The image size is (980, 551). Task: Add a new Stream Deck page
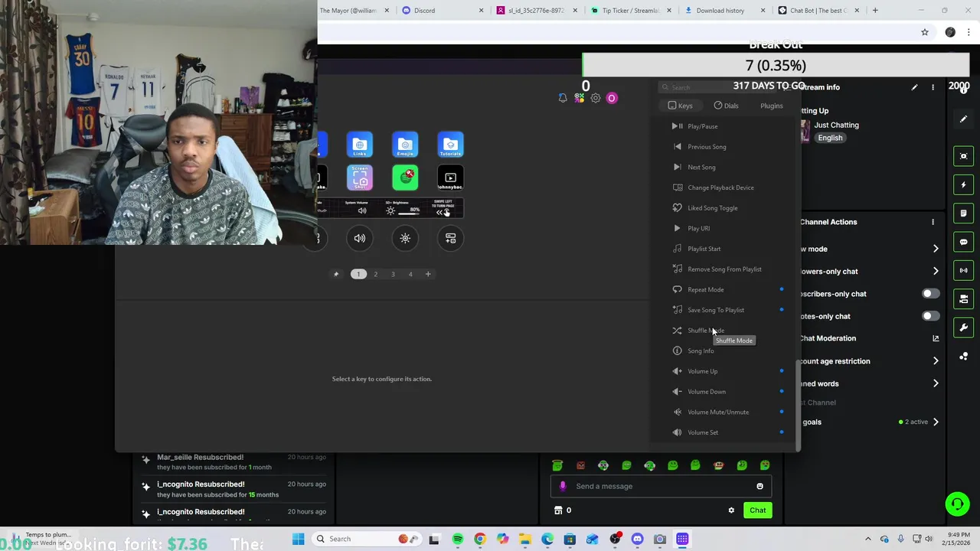(x=428, y=274)
